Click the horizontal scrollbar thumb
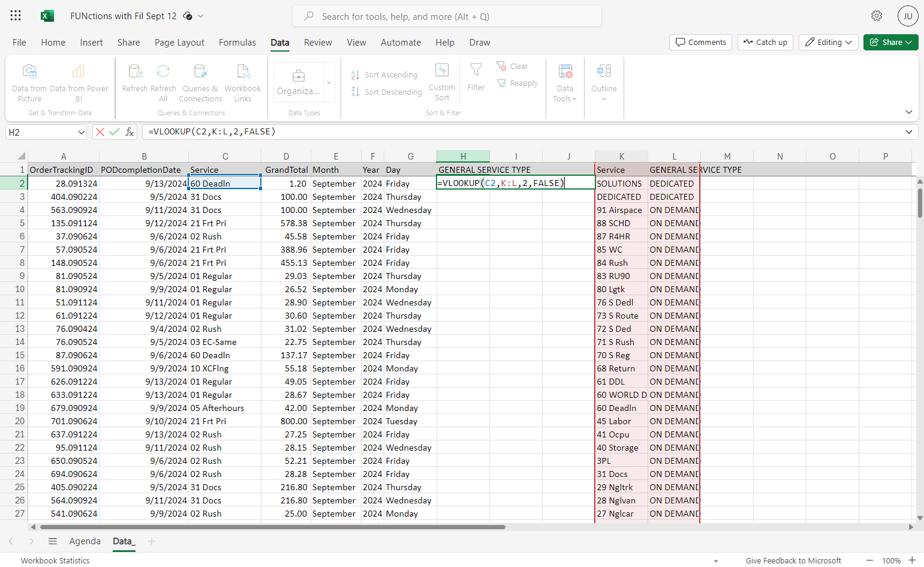Screen dimensions: 924x567 tap(273, 527)
